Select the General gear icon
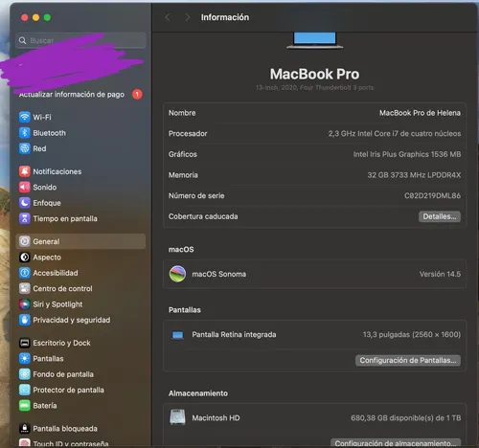Image resolution: width=479 pixels, height=448 pixels. 25,241
